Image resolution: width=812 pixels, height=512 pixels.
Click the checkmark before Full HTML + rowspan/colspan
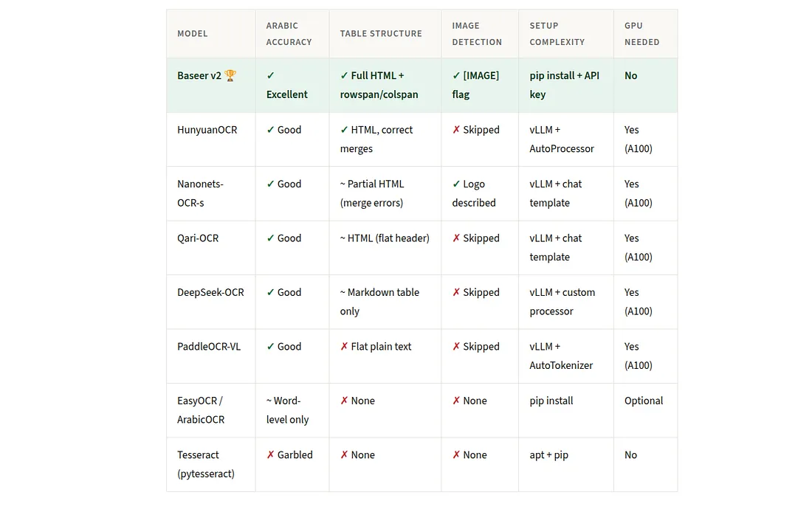coord(345,75)
